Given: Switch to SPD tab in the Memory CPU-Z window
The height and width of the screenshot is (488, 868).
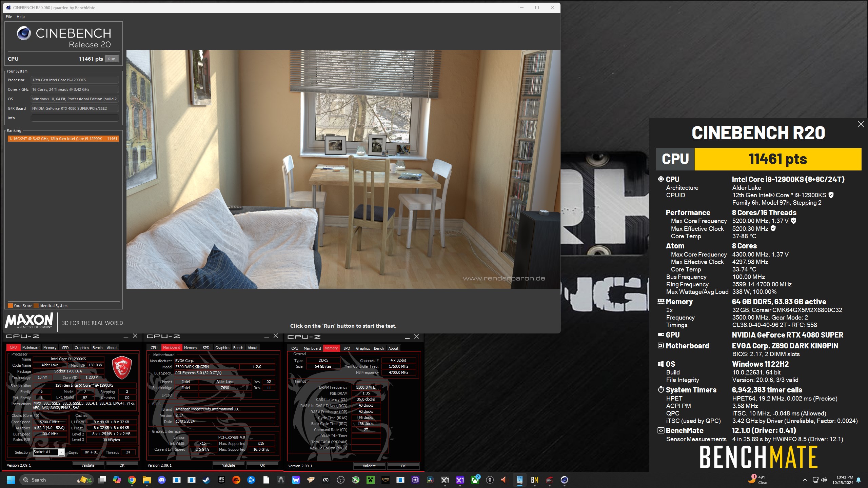Looking at the screenshot, I should coord(347,348).
